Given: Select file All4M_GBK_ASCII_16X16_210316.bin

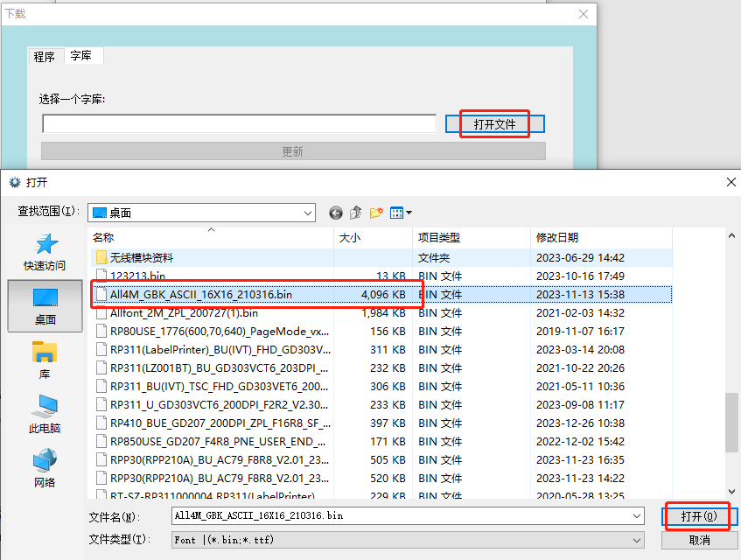Looking at the screenshot, I should pos(201,295).
